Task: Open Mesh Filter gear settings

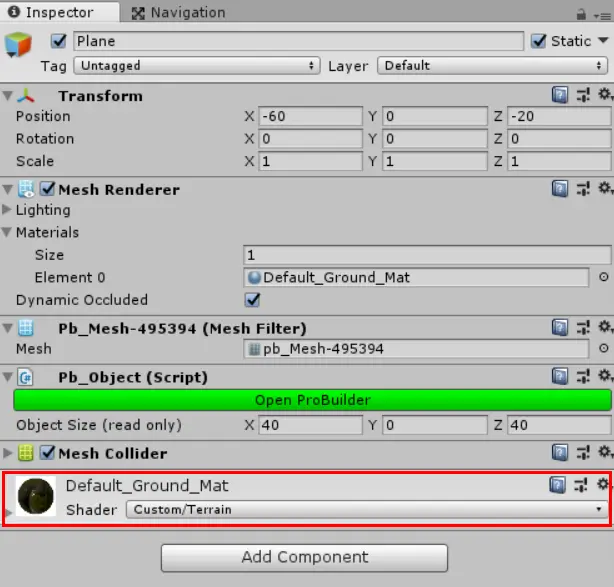Action: [x=605, y=327]
